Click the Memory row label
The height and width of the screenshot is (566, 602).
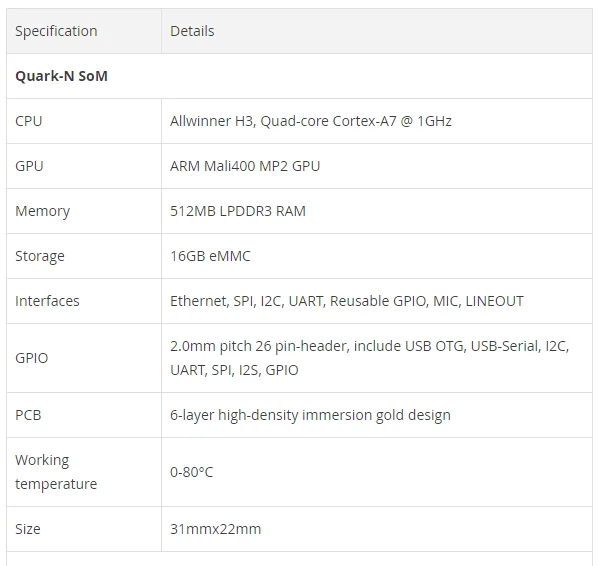[x=42, y=211]
